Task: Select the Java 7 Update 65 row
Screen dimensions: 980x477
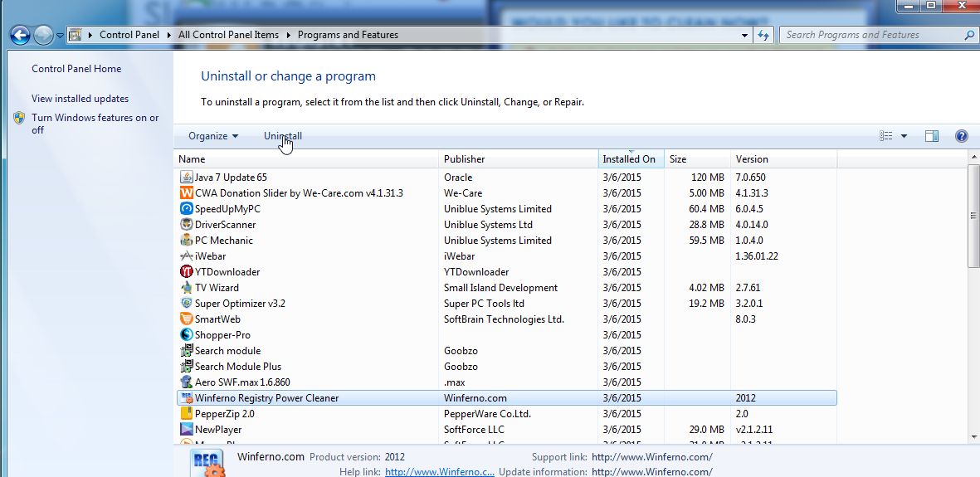Action: pos(506,178)
